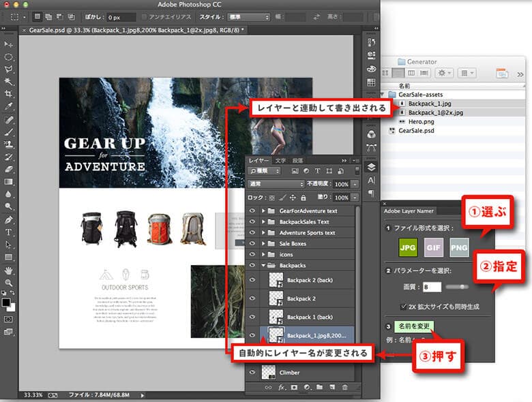
Task: Select the History Brush tool
Action: [x=8, y=157]
